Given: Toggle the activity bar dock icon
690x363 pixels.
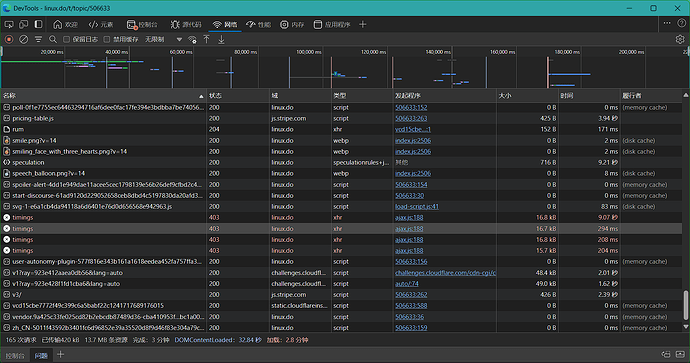Looking at the screenshot, I should click(x=39, y=25).
